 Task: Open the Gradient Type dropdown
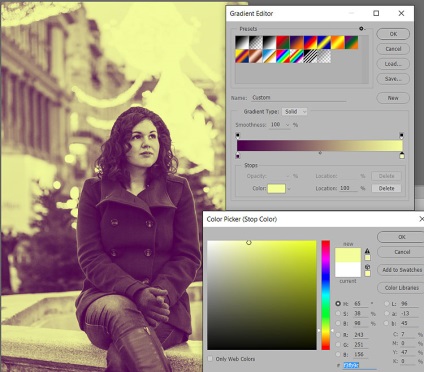pyautogui.click(x=295, y=112)
